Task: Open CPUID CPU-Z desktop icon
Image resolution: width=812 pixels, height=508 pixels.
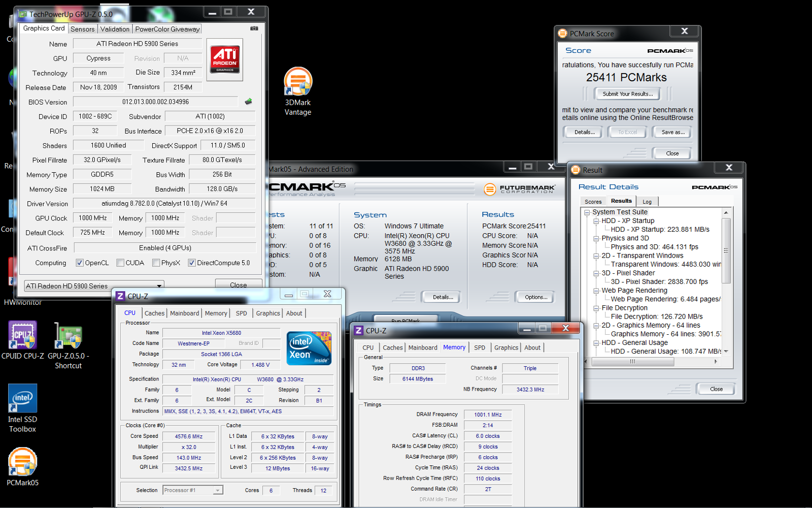Action: pyautogui.click(x=22, y=340)
